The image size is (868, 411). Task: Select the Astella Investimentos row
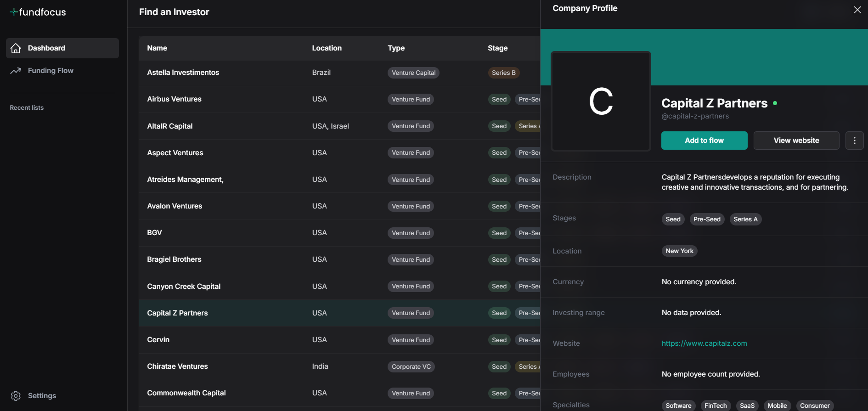(x=183, y=73)
